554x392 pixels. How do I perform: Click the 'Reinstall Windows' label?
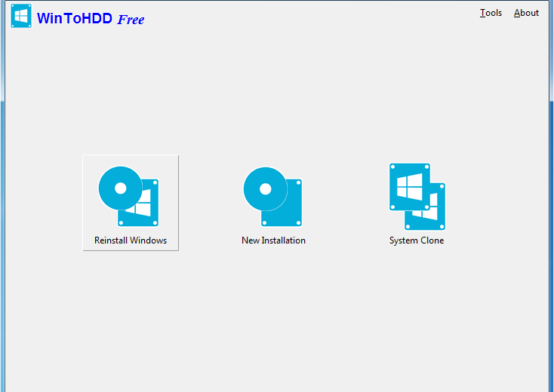pos(131,240)
